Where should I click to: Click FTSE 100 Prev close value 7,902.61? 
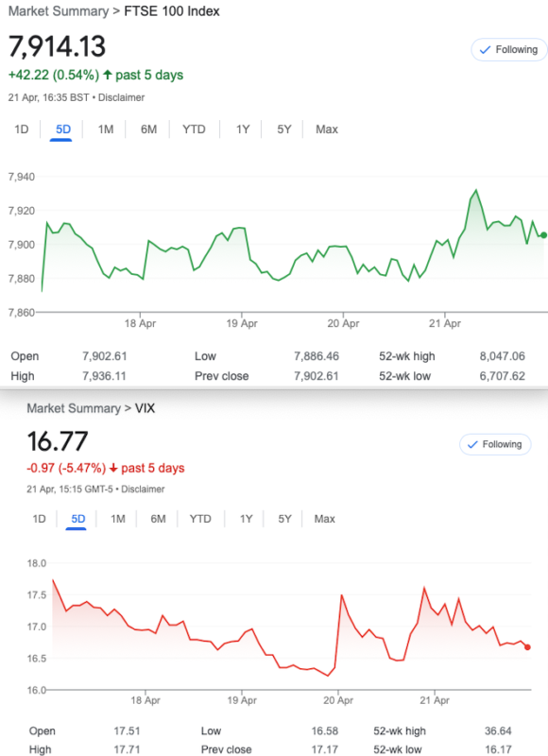point(317,376)
